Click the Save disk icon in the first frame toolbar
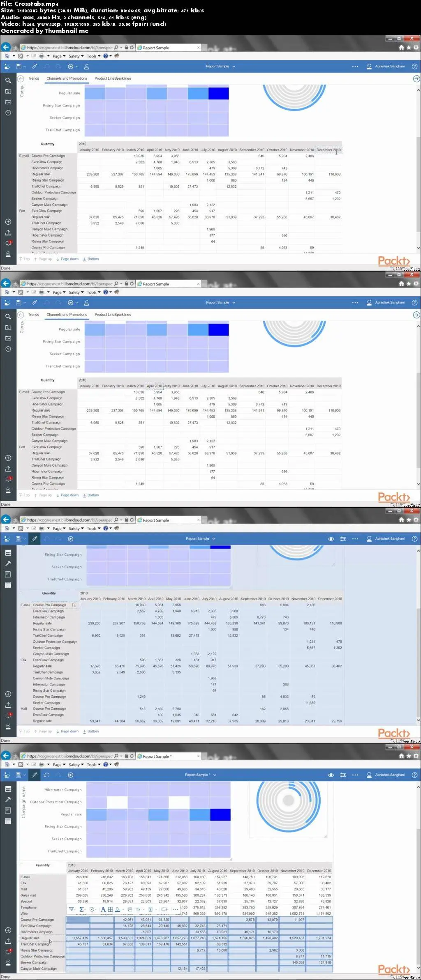 (18, 66)
